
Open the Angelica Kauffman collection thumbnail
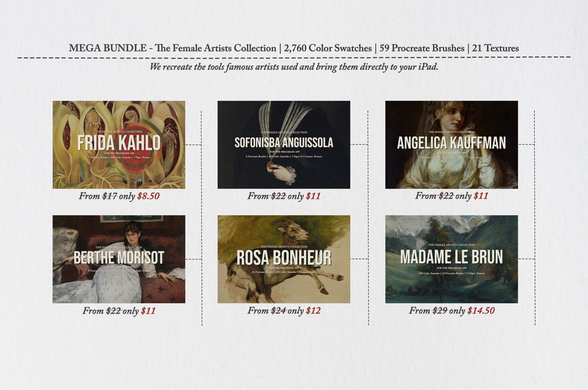point(452,145)
